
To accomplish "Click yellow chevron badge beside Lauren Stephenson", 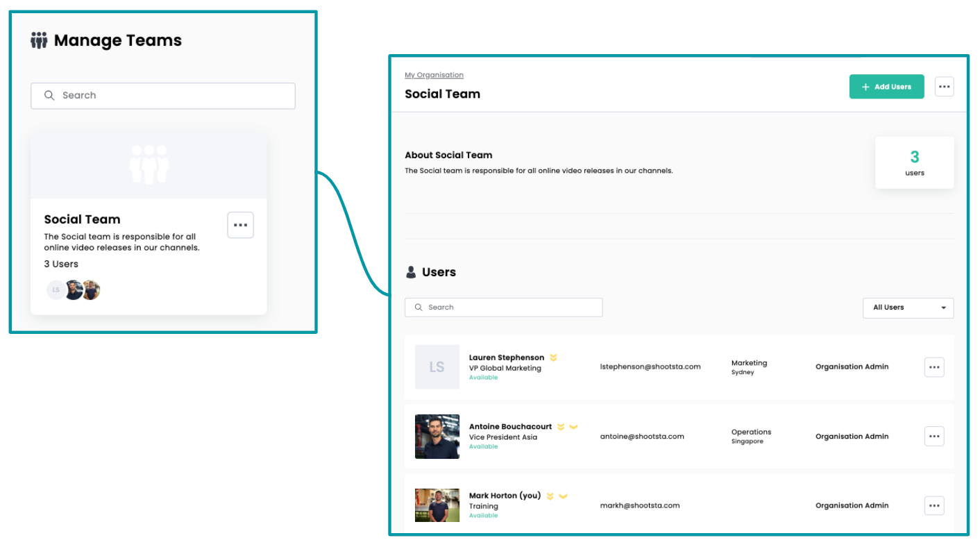I will pyautogui.click(x=553, y=357).
